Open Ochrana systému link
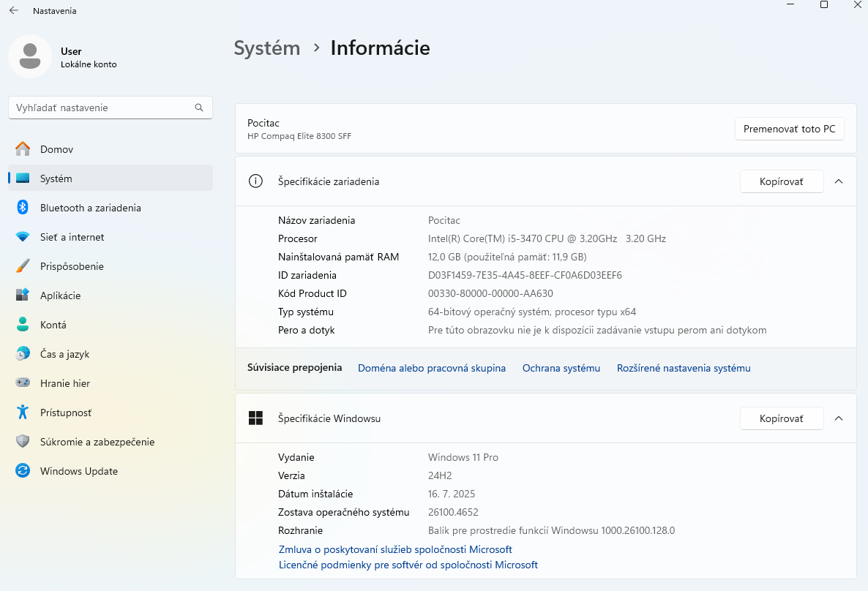868x591 pixels. pos(561,368)
